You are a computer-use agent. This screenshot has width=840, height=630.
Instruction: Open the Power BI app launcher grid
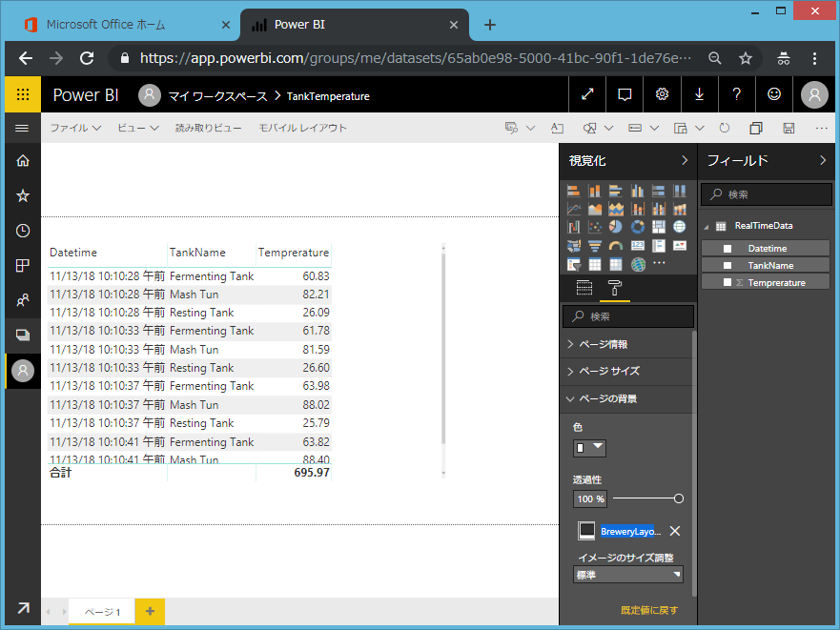point(23,94)
